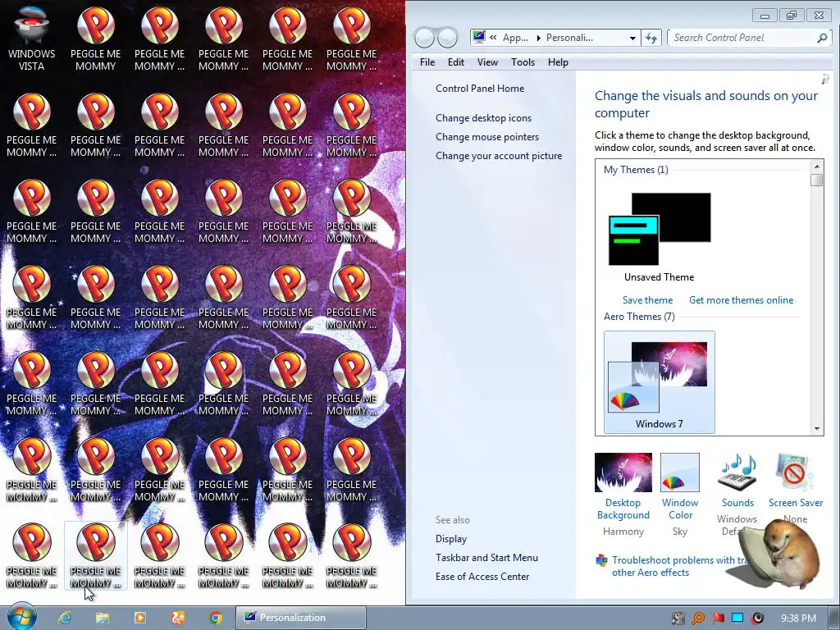
Task: Click the Aero Themes (7) group header
Action: click(639, 317)
